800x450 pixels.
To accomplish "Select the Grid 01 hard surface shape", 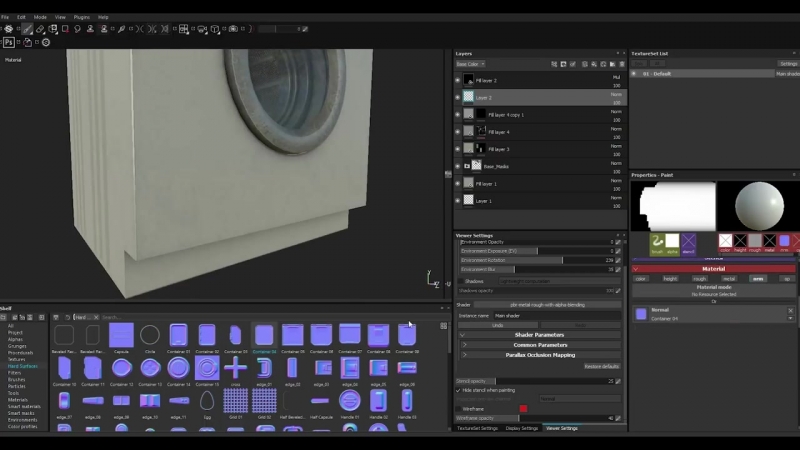I will pos(235,401).
